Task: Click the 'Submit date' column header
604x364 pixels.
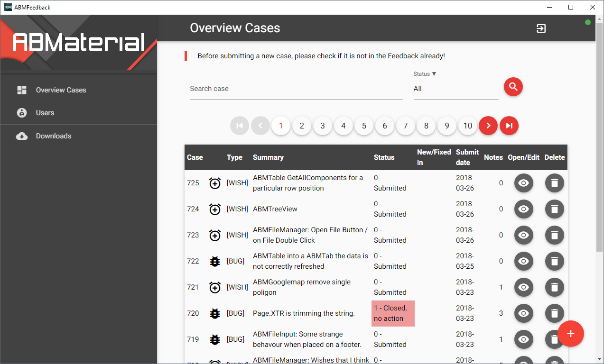Action: (x=467, y=157)
